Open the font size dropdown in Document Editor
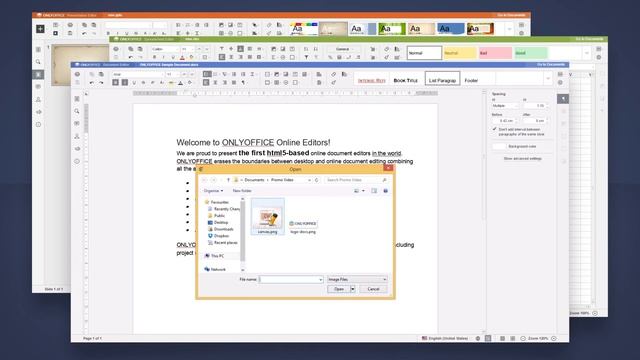The image size is (640, 360). (177, 74)
